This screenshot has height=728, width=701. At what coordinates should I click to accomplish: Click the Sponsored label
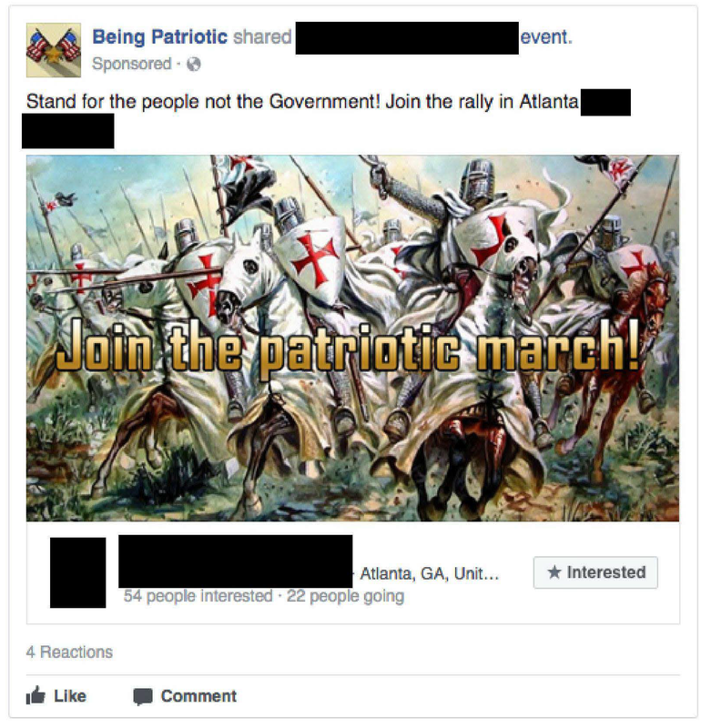tap(131, 64)
